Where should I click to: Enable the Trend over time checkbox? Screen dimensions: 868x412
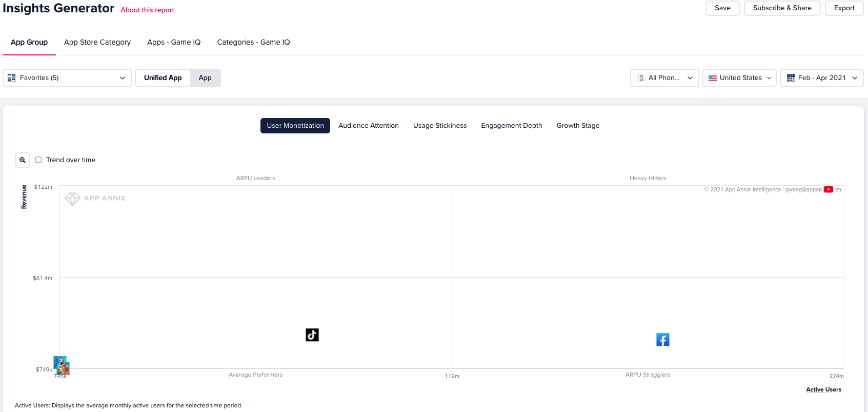point(38,160)
